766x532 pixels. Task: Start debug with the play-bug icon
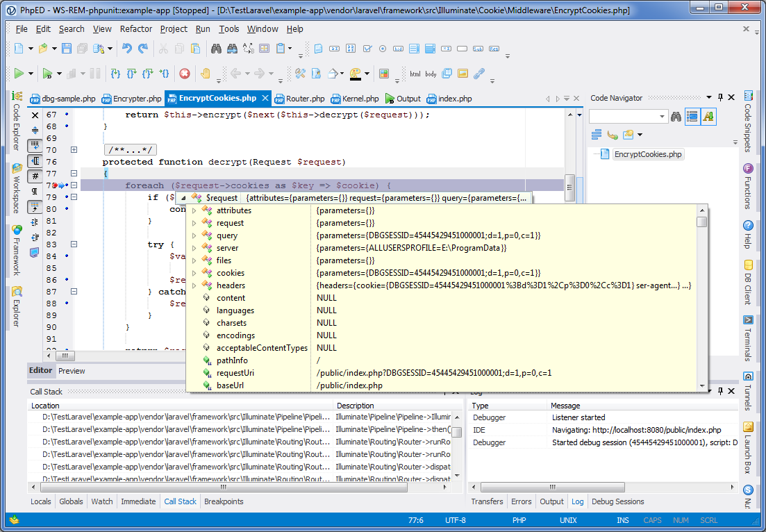[x=47, y=74]
